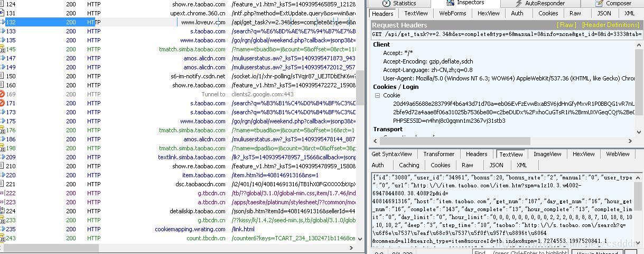This screenshot has width=644, height=254.
Task: Open the ImageView response tab
Action: [x=547, y=154]
